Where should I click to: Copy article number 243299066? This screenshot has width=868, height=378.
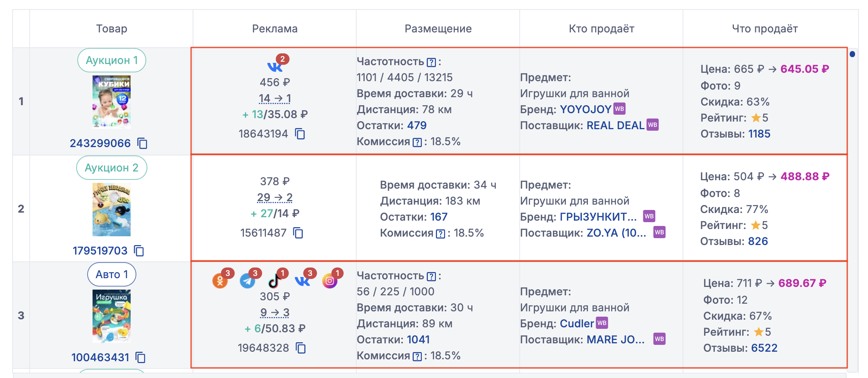[x=143, y=143]
